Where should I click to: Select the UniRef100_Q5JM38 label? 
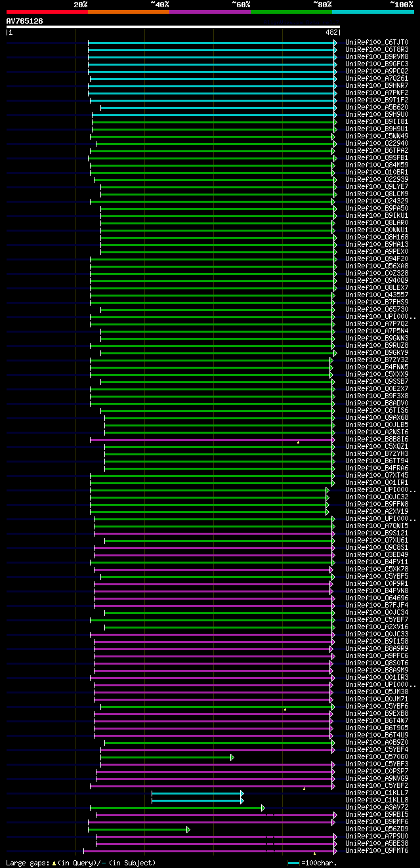tap(377, 692)
